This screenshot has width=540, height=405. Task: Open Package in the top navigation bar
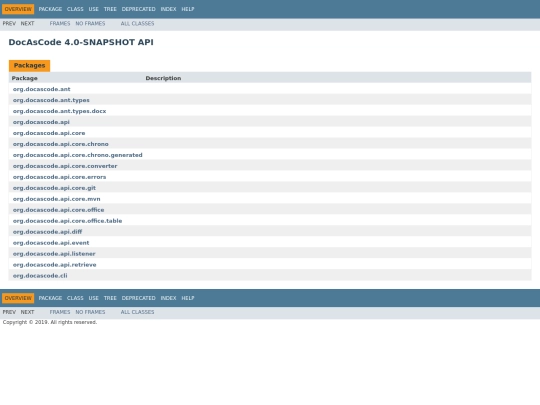[x=50, y=9]
